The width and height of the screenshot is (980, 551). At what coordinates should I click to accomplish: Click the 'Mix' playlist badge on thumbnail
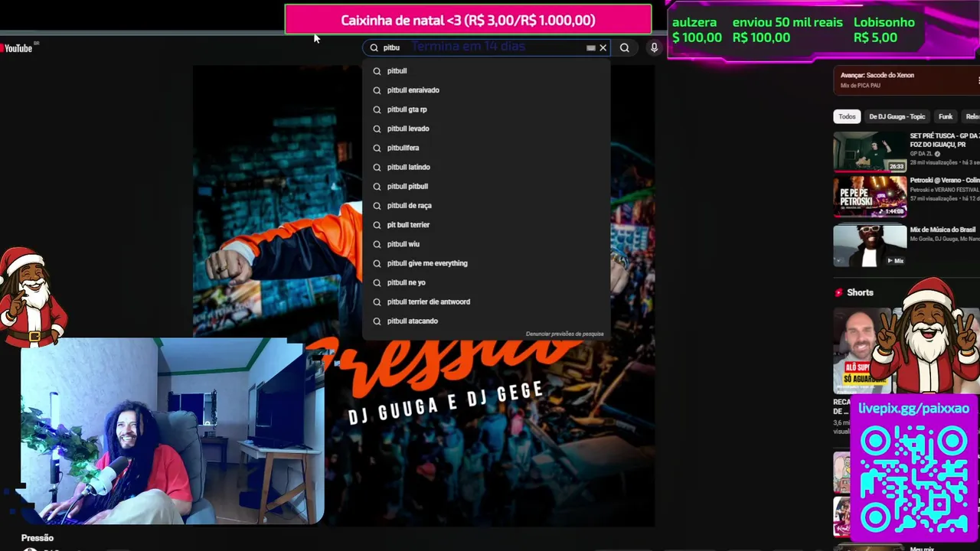pyautogui.click(x=895, y=260)
